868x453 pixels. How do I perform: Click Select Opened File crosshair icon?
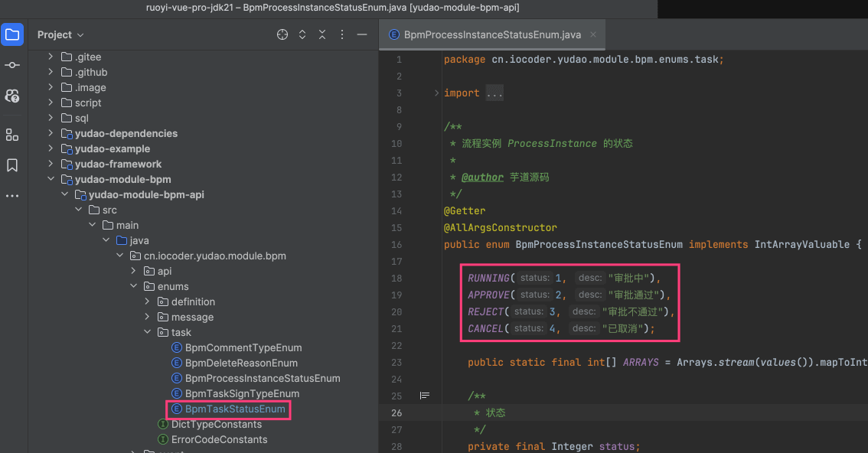[282, 34]
